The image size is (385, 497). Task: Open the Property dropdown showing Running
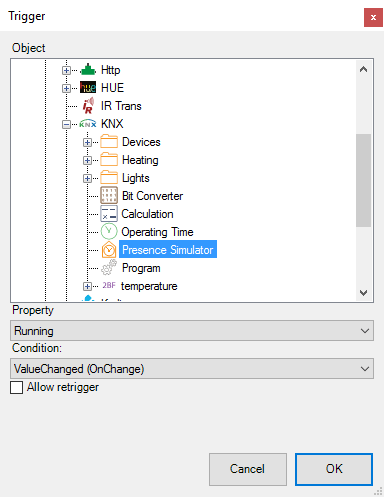[192, 331]
